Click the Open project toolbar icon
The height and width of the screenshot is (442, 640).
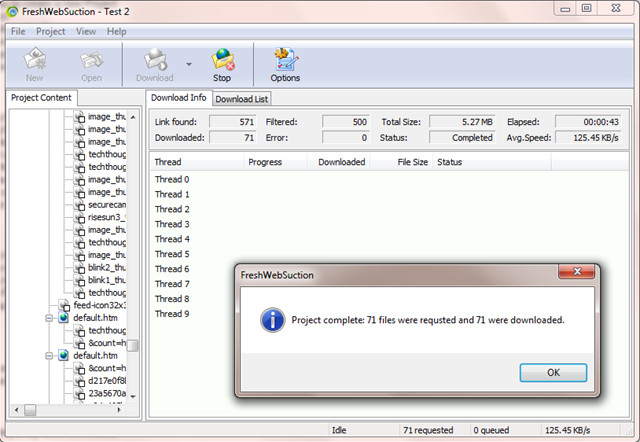91,60
